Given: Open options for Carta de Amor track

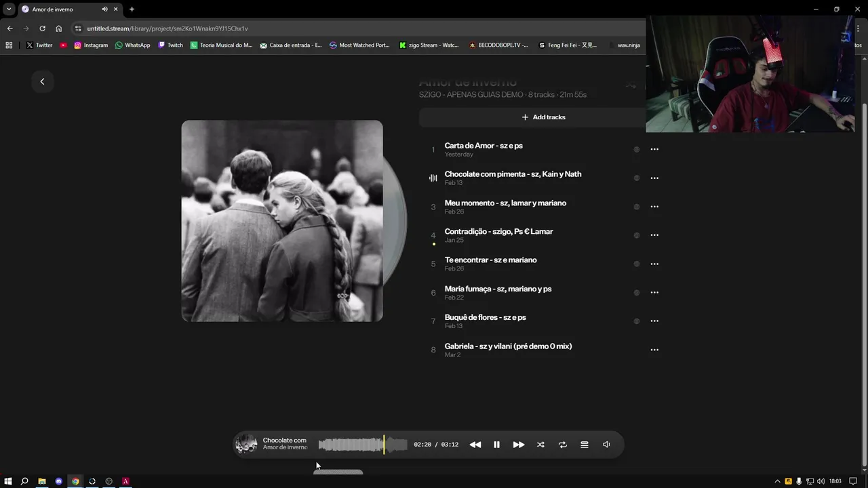Looking at the screenshot, I should pos(654,149).
